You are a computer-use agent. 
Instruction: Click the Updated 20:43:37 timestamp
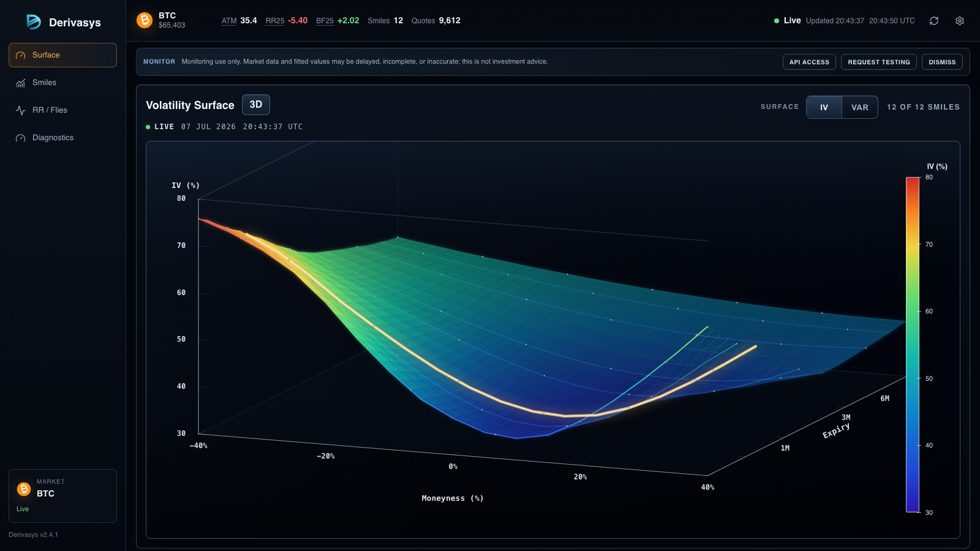pos(835,21)
